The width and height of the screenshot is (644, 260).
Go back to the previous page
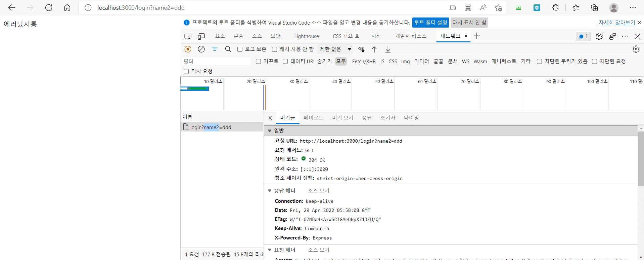pos(12,7)
